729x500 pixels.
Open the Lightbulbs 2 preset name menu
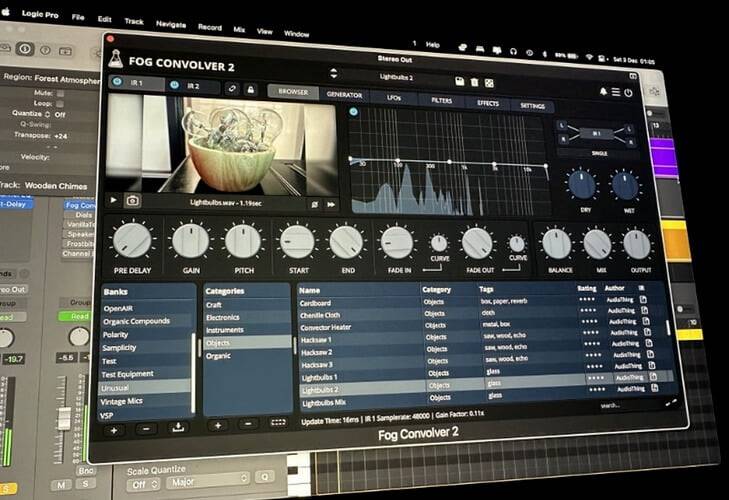pos(396,77)
